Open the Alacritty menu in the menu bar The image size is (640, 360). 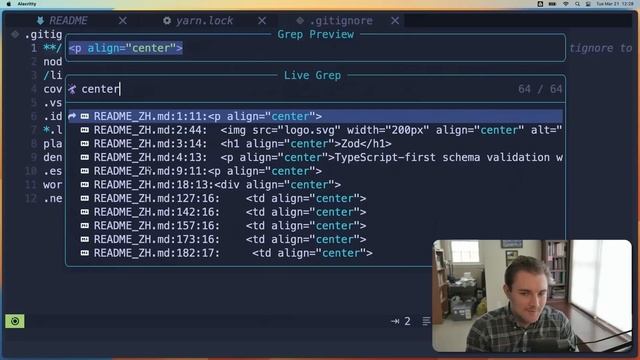point(27,4)
